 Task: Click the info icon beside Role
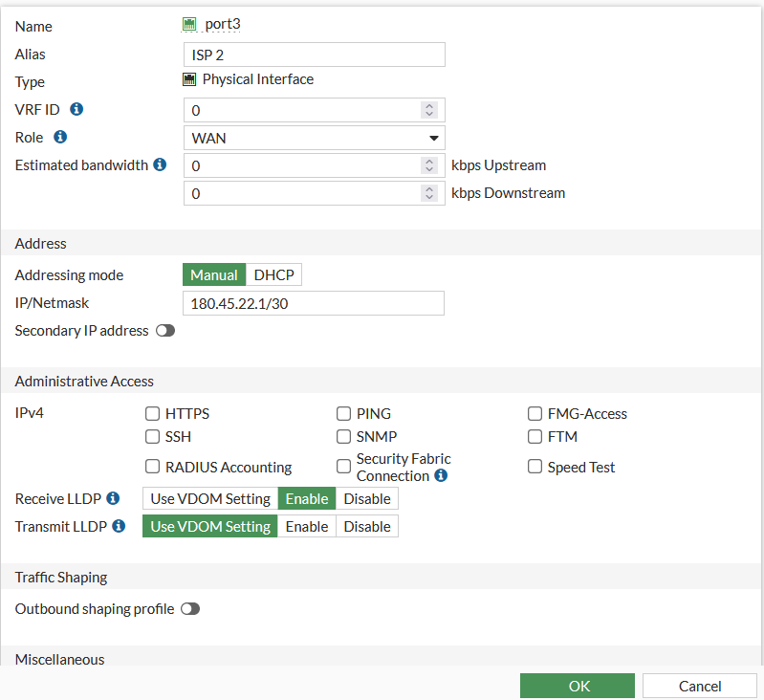pyautogui.click(x=60, y=138)
